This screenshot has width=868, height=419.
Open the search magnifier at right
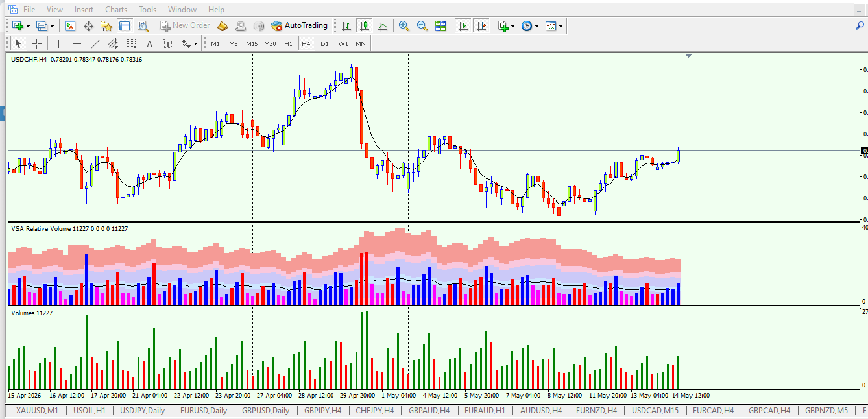click(860, 26)
